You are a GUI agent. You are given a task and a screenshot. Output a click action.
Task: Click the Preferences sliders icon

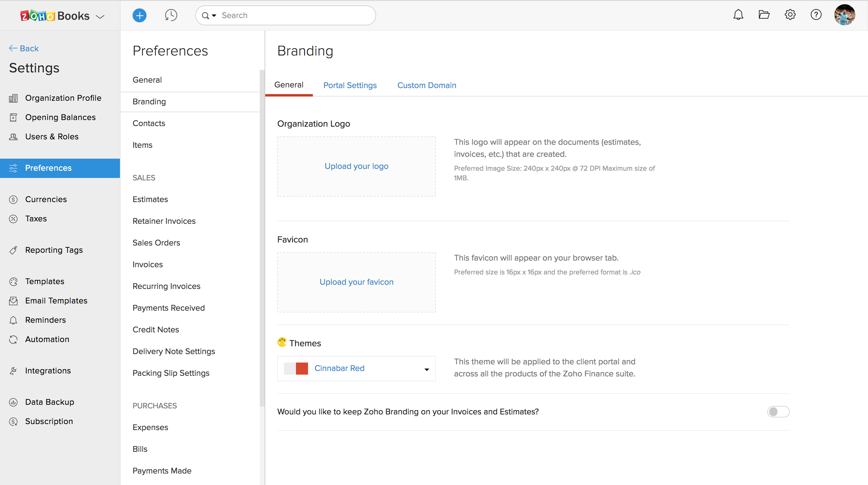[x=13, y=168]
